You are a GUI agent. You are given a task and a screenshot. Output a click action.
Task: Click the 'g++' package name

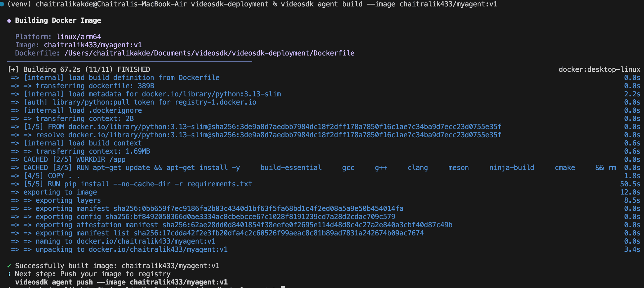(381, 168)
